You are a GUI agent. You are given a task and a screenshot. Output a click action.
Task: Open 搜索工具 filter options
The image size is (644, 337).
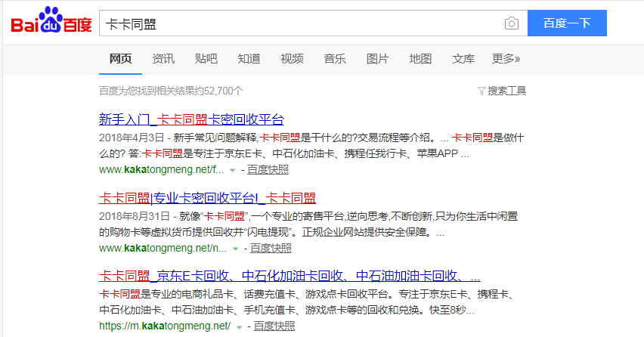[501, 91]
